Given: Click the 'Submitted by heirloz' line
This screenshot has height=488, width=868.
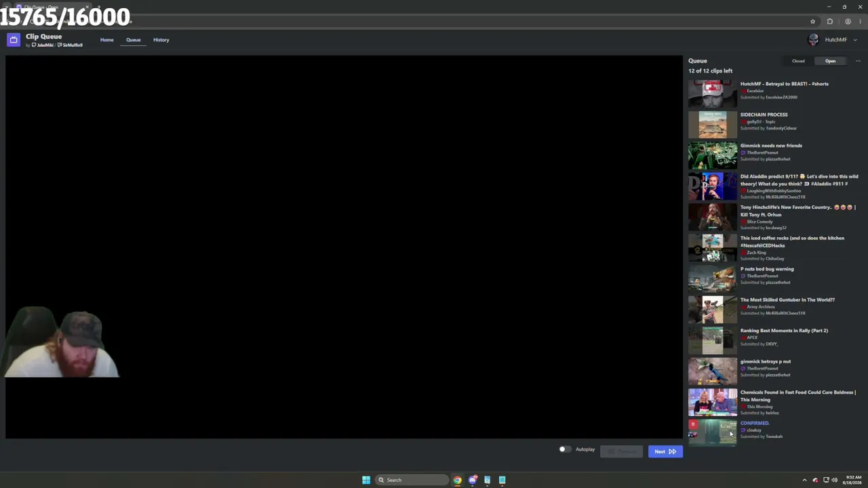Looking at the screenshot, I should (759, 413).
